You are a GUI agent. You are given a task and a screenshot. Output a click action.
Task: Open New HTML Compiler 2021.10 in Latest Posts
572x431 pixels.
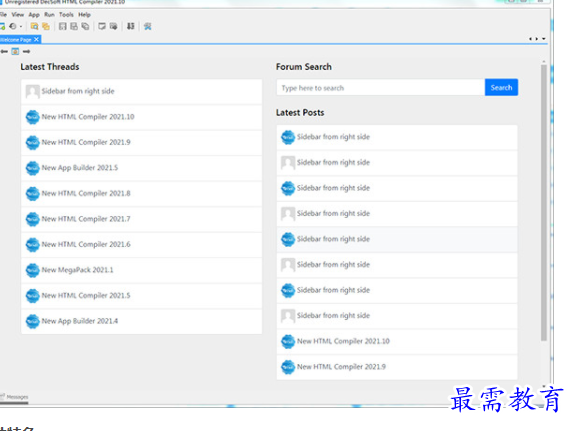397,342
